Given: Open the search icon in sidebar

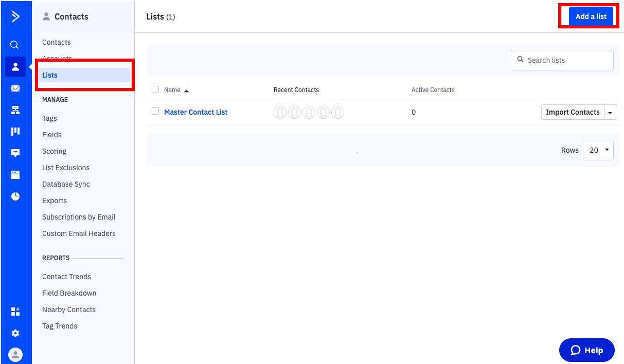Looking at the screenshot, I should pos(15,45).
